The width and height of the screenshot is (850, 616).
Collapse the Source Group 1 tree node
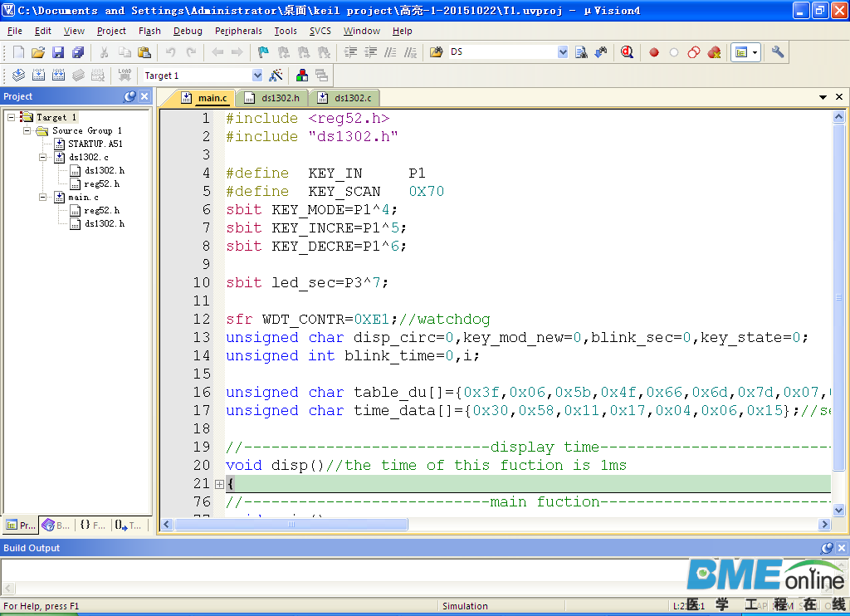point(27,130)
